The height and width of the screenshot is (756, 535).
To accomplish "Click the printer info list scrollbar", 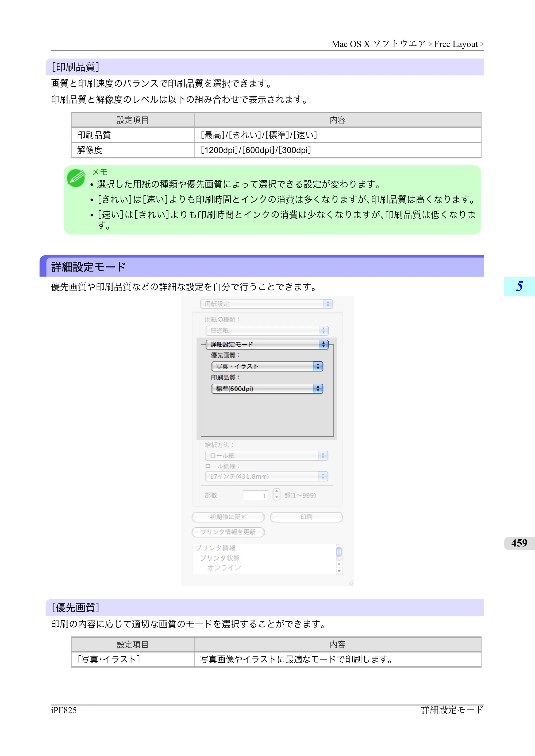I will coord(339,559).
